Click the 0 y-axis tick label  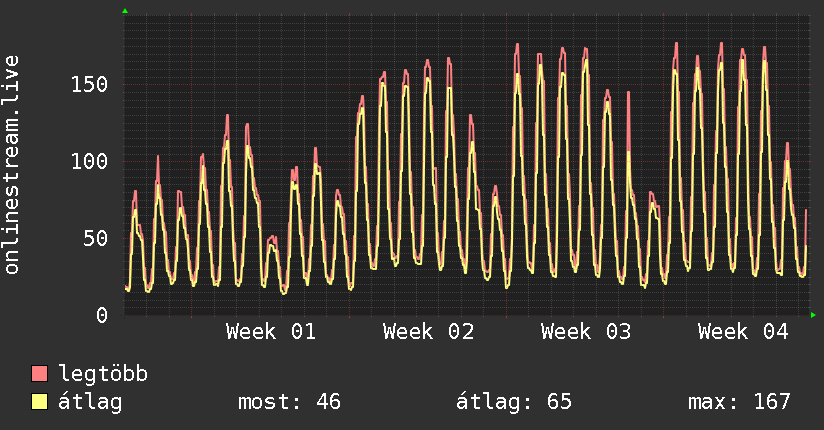pos(102,315)
